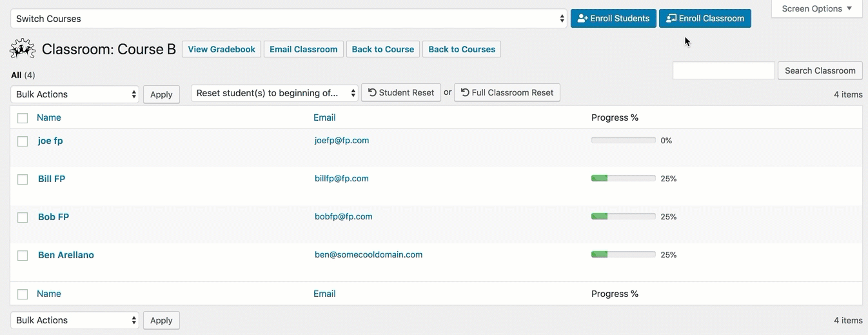Click the Enroll Classroom button

click(x=705, y=18)
